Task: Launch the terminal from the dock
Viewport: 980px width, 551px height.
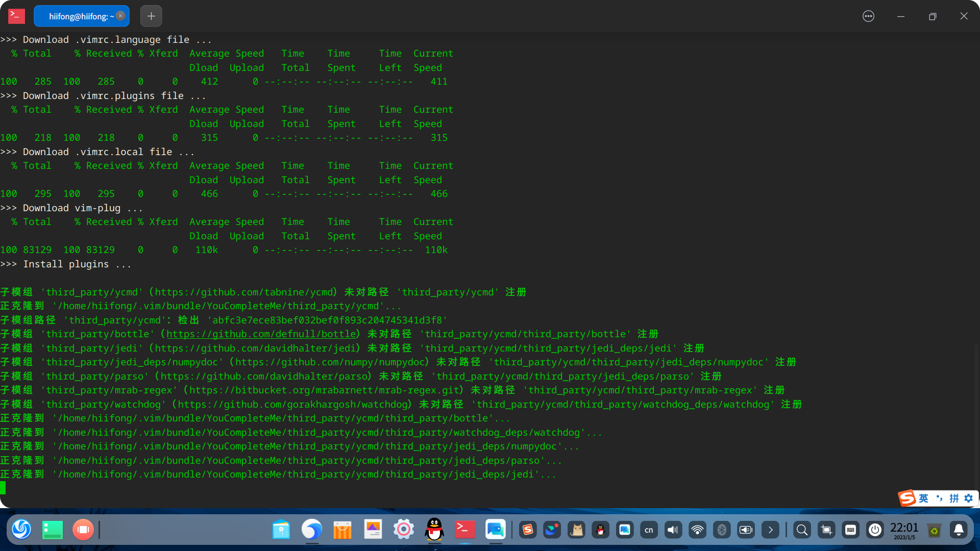Action: pyautogui.click(x=464, y=530)
